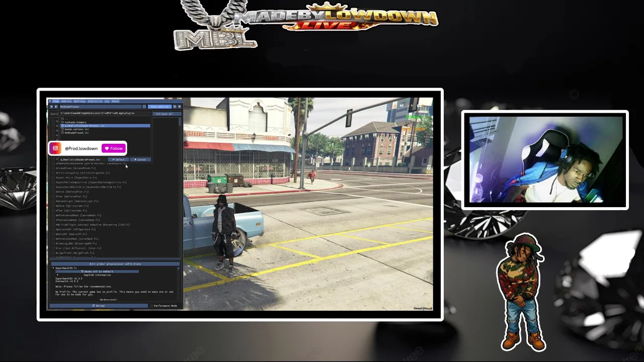Switch to the Add-ons tab
This screenshot has height=362, width=644.
click(x=66, y=101)
